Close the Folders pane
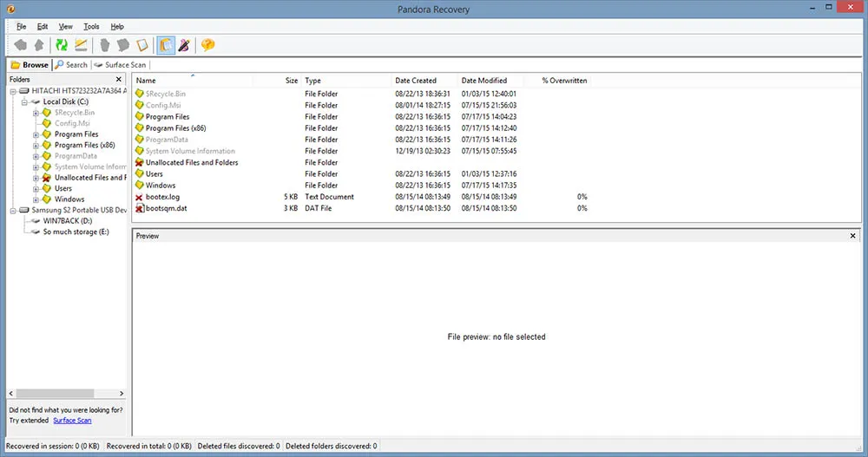This screenshot has width=868, height=457. [118, 79]
